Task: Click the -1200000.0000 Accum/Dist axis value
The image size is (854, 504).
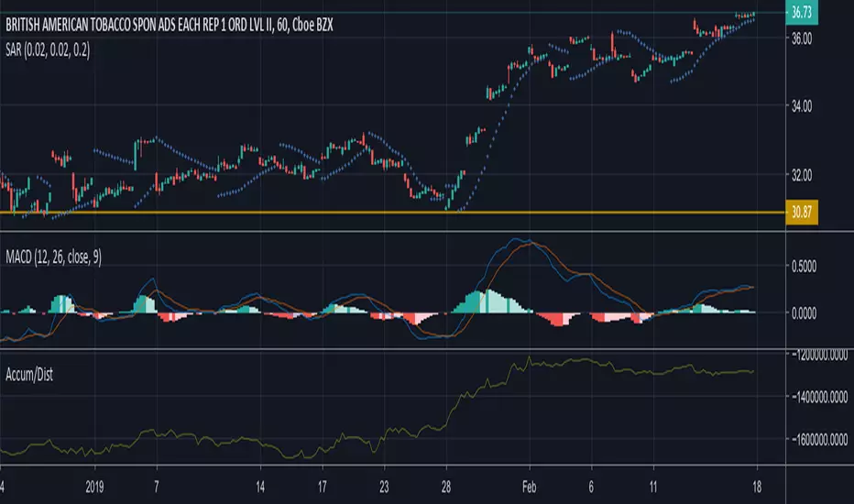Action: pyautogui.click(x=820, y=356)
